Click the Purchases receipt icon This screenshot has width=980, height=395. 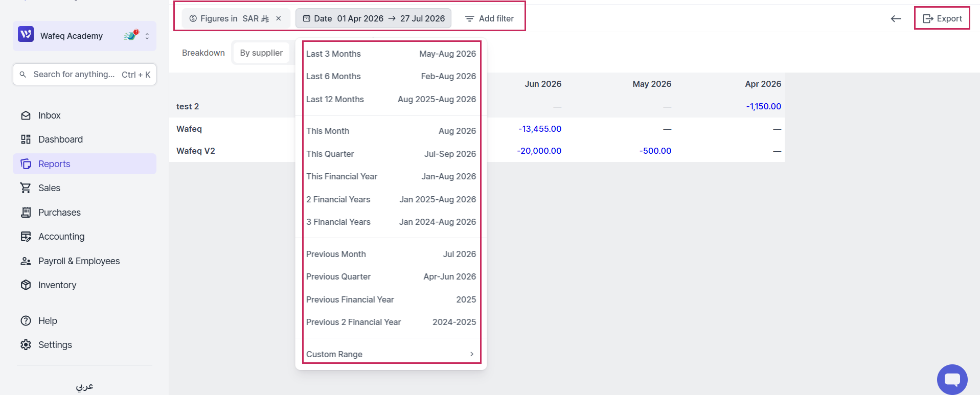26,213
